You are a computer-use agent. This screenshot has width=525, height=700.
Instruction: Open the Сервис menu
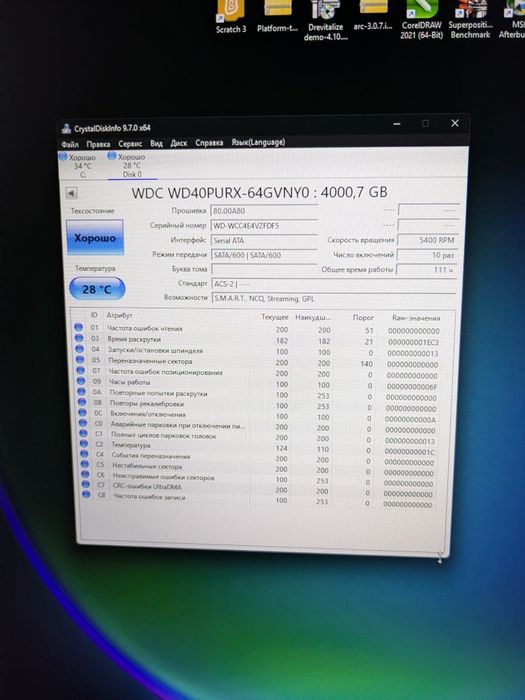click(130, 143)
